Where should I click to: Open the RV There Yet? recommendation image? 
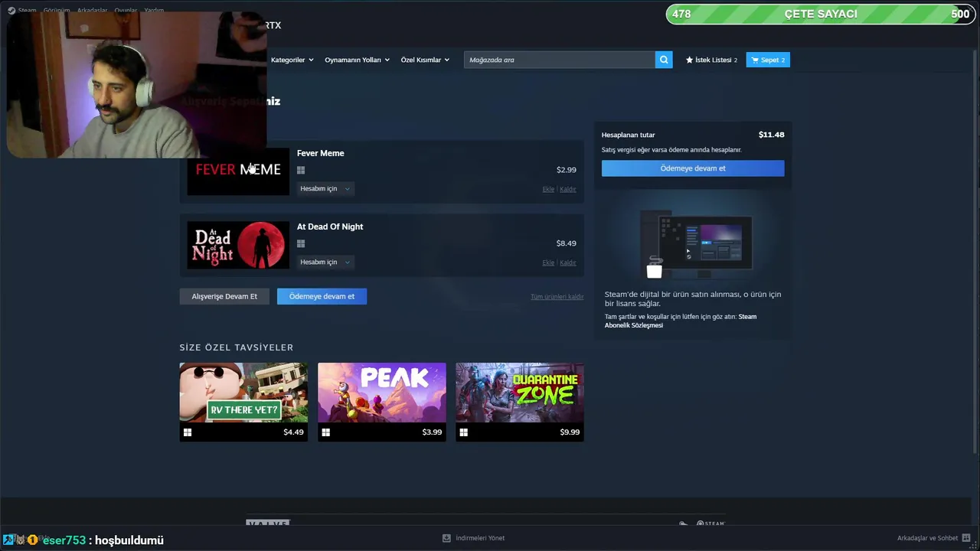pos(243,393)
